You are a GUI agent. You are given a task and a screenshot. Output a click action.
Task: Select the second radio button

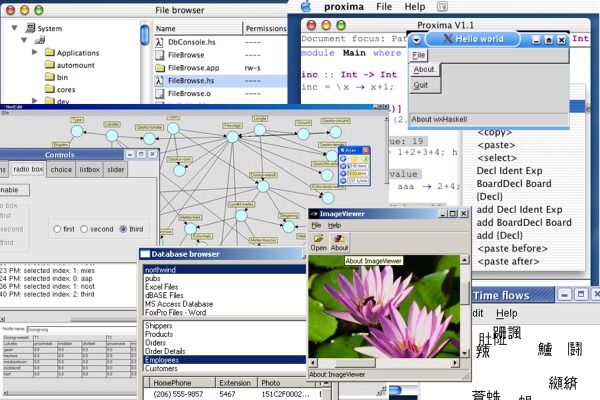click(84, 229)
